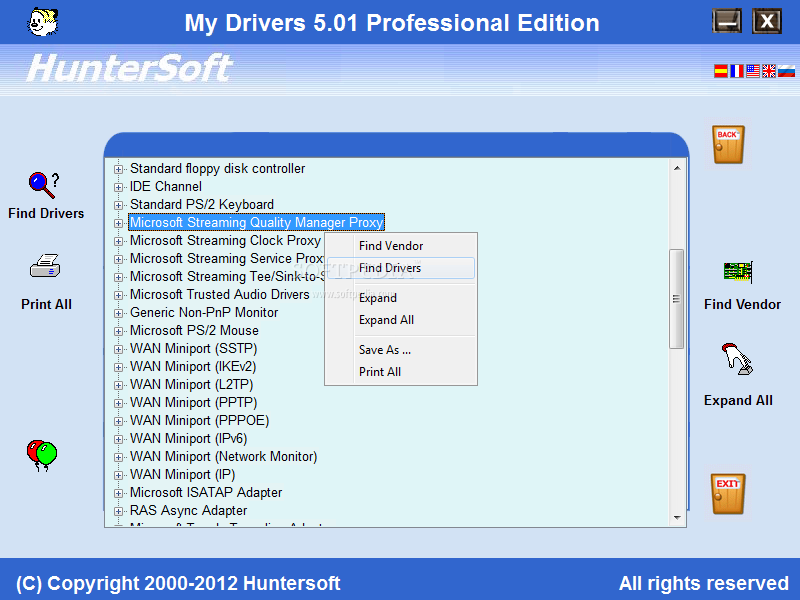Expand Microsoft PS/2 Mouse node
This screenshot has height=600, width=800.
tap(118, 331)
